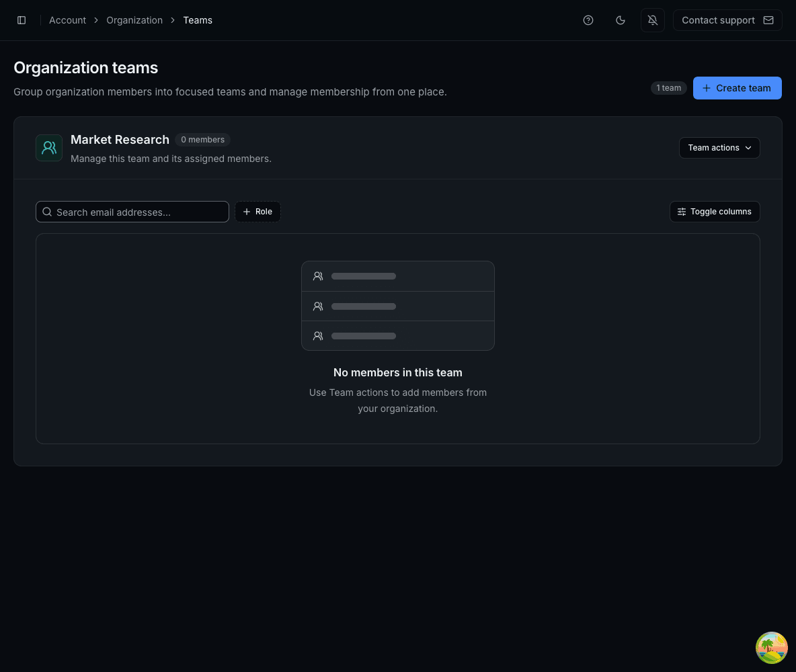Click the Market Research team icon

pos(49,148)
